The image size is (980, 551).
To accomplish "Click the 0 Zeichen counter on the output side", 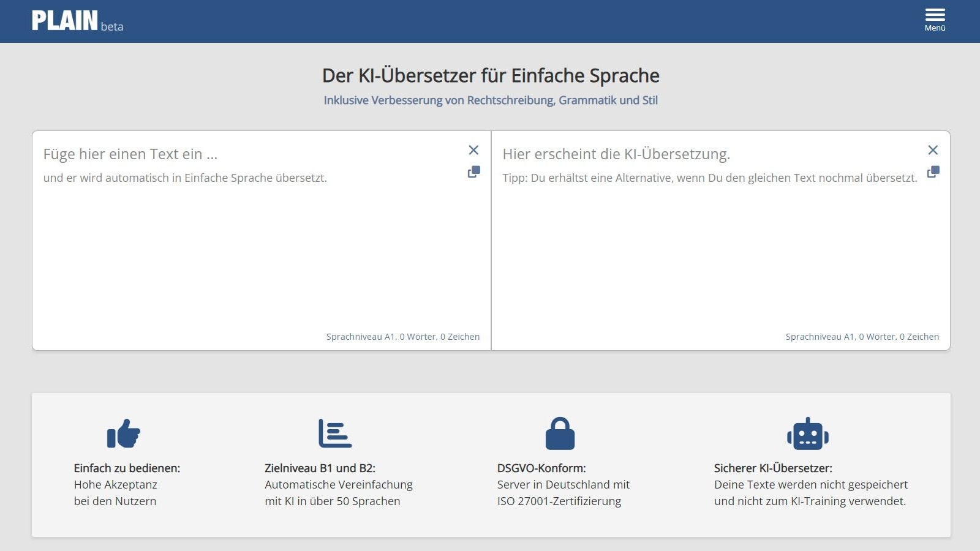I will pos(919,337).
